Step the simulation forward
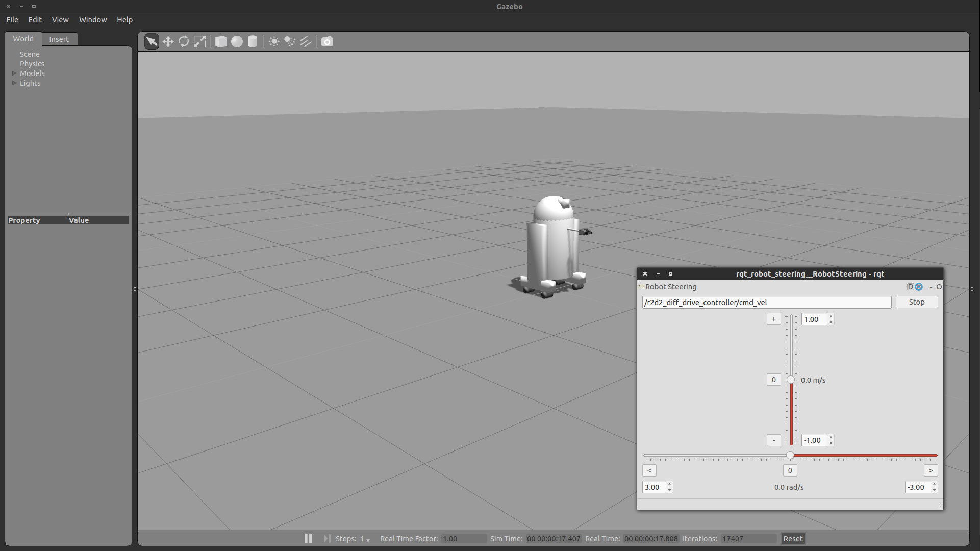Screen dimensions: 980x551 coord(327,538)
